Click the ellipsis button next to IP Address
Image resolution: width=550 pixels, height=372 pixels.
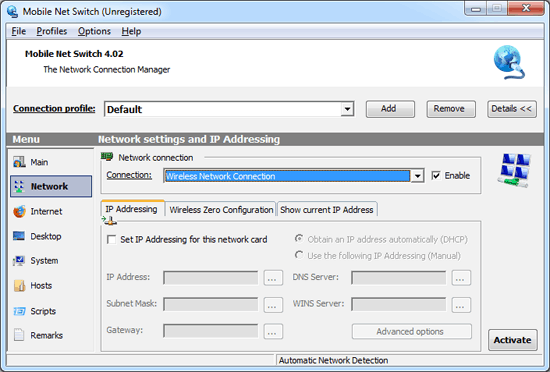273,278
